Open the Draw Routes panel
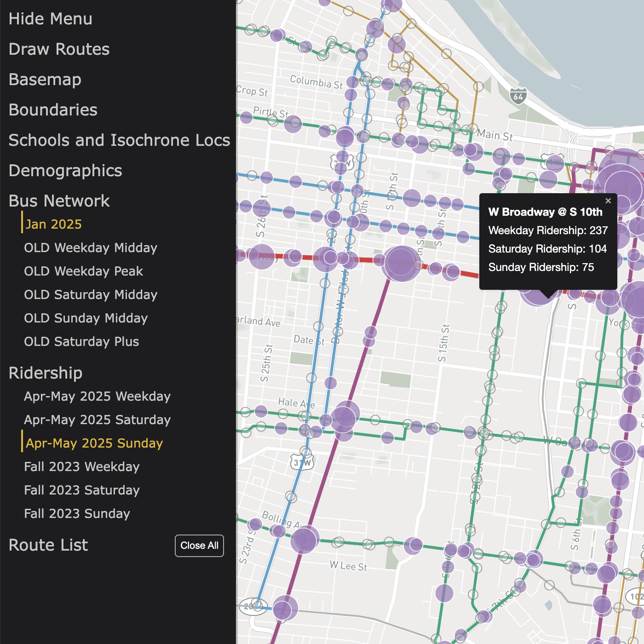 point(58,49)
